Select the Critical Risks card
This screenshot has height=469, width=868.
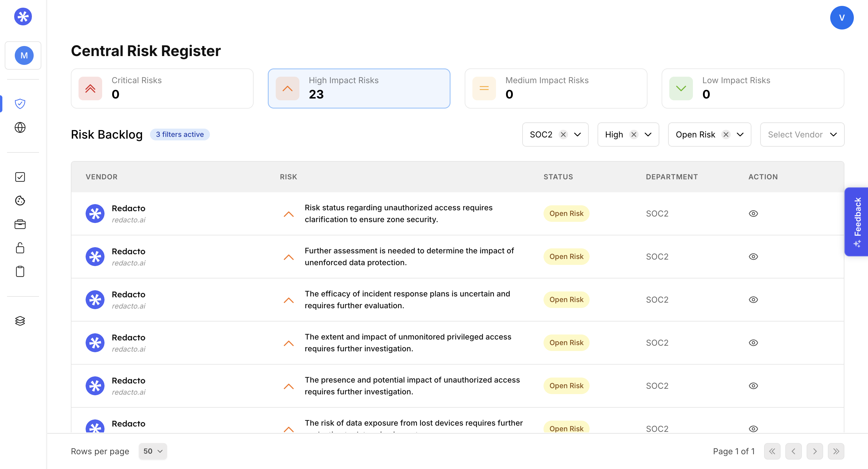[x=162, y=88]
